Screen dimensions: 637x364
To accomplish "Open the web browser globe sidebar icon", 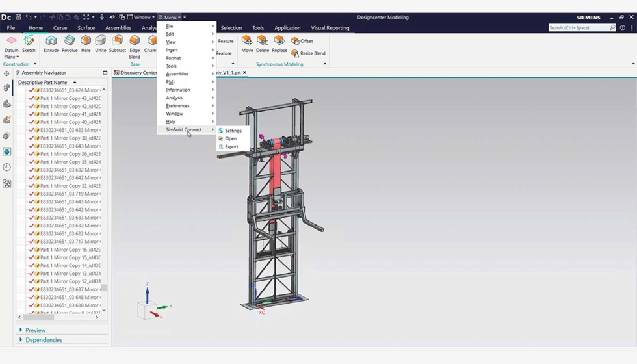I will tap(6, 151).
